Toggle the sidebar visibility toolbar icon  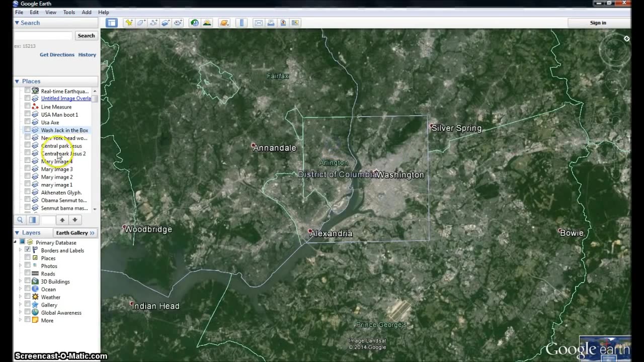tap(112, 23)
